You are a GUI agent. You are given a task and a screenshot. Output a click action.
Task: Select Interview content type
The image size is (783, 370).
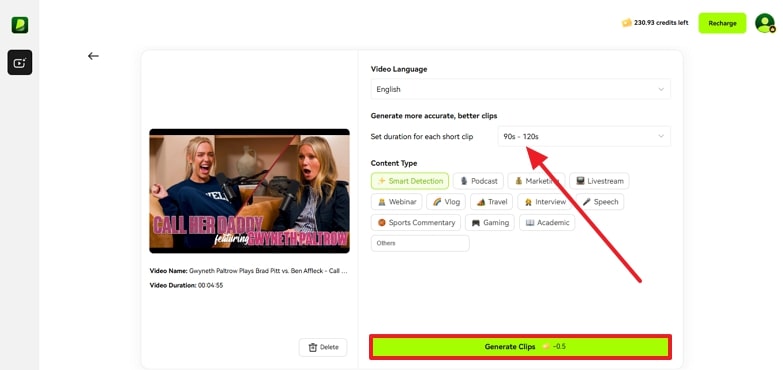(x=544, y=202)
